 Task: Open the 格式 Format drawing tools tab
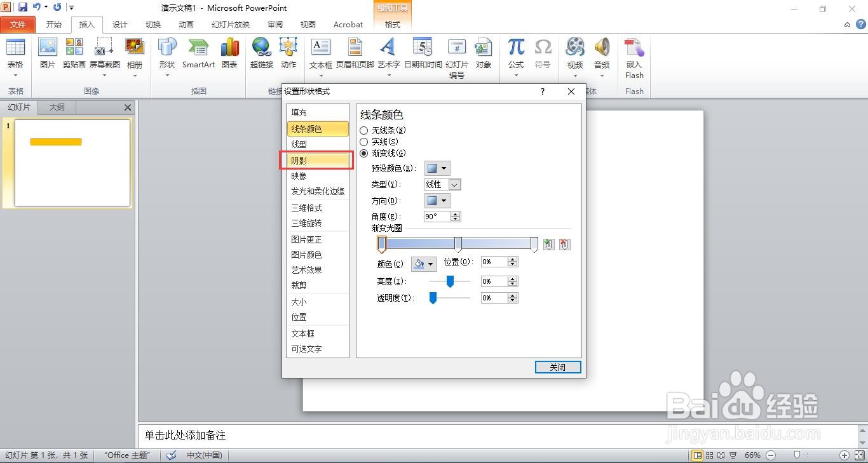(393, 24)
